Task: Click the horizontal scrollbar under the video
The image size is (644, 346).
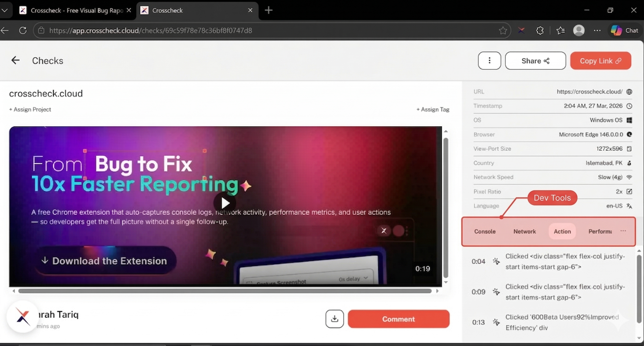Action: tap(225, 291)
